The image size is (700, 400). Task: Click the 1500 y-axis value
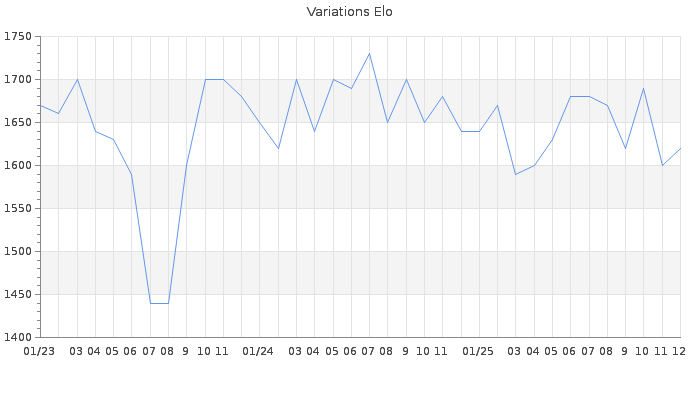18,252
